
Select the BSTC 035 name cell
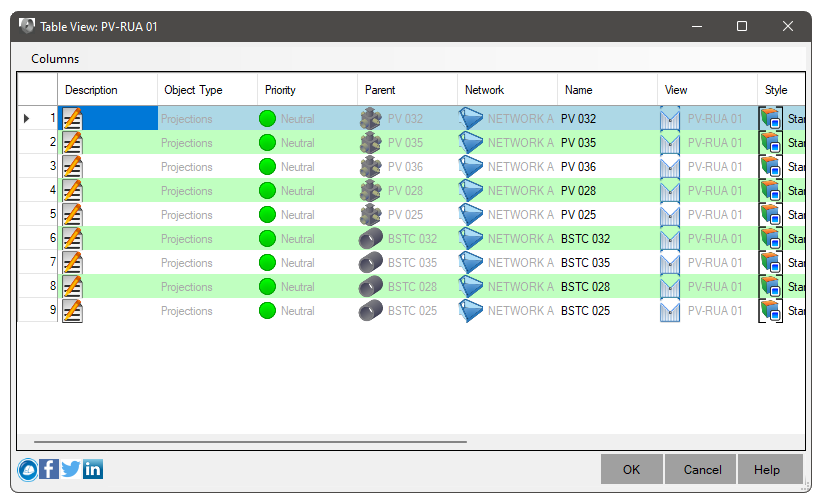585,263
